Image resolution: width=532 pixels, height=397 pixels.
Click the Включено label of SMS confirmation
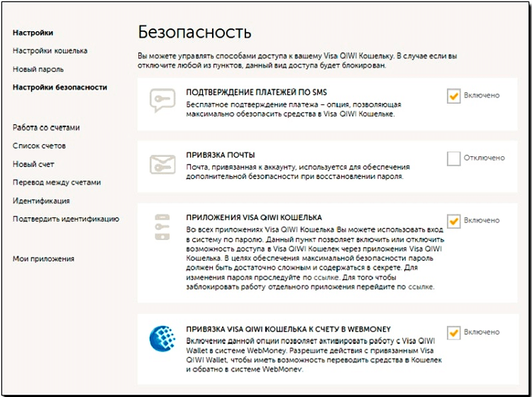[x=482, y=95]
